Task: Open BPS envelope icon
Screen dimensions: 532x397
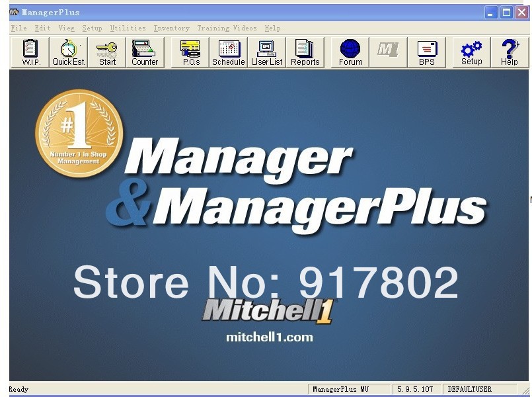Action: [x=426, y=52]
